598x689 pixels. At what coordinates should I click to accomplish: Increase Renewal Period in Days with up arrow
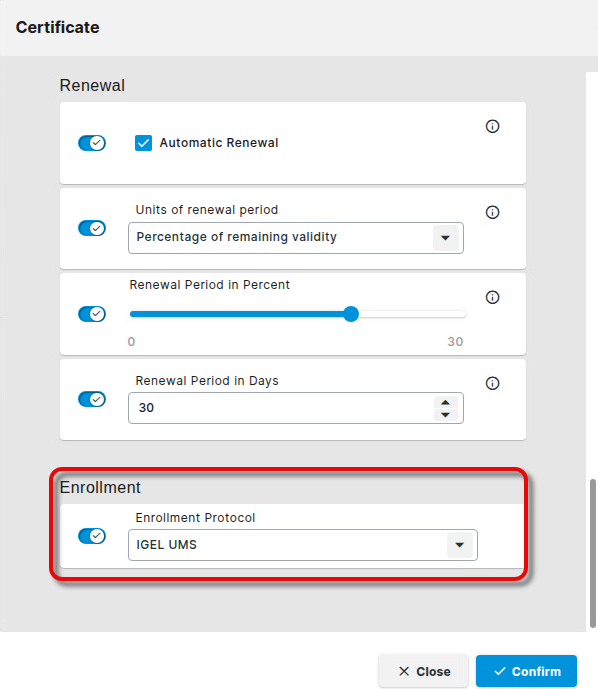click(446, 402)
